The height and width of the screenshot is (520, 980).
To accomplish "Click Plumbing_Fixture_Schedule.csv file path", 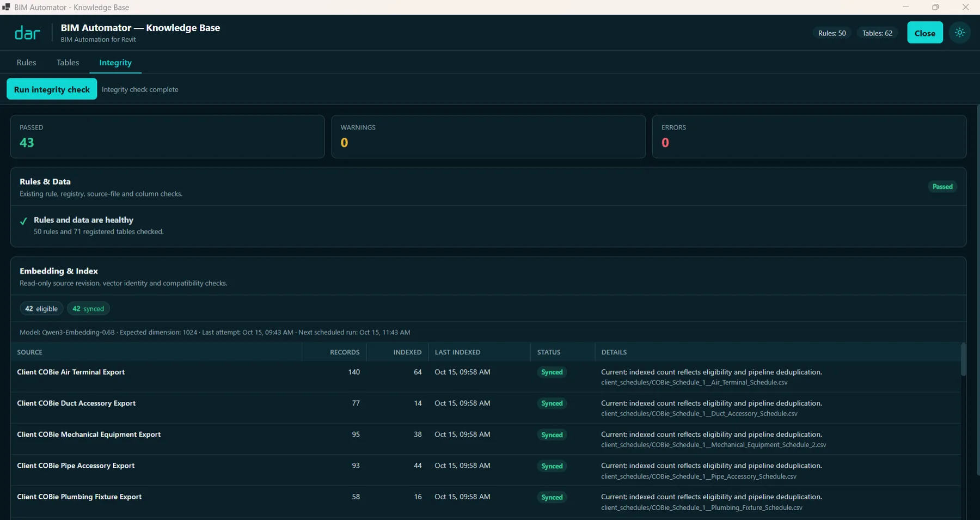I will (702, 507).
